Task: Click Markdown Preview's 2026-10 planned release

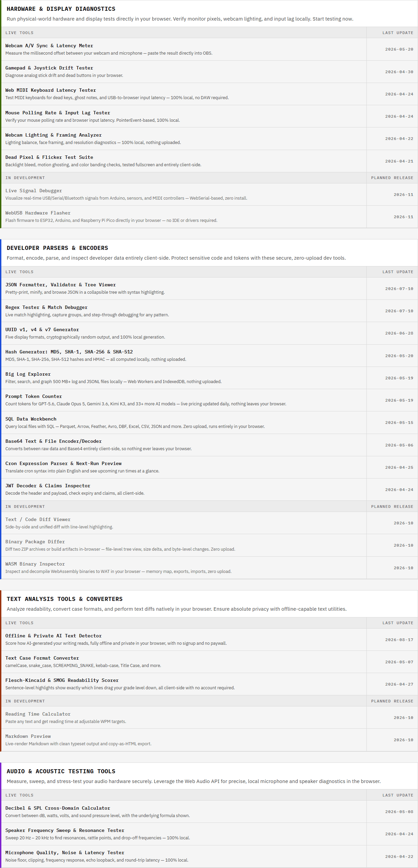Action: 404,740
